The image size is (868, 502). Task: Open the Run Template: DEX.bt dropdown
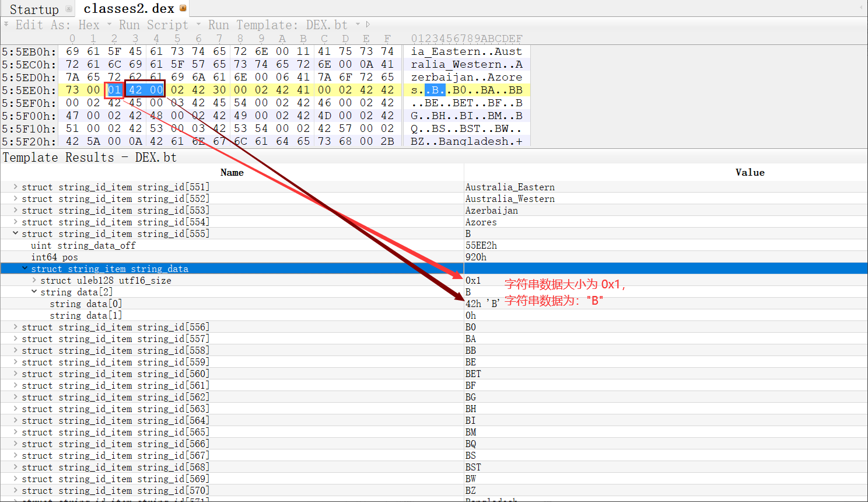tap(284, 25)
